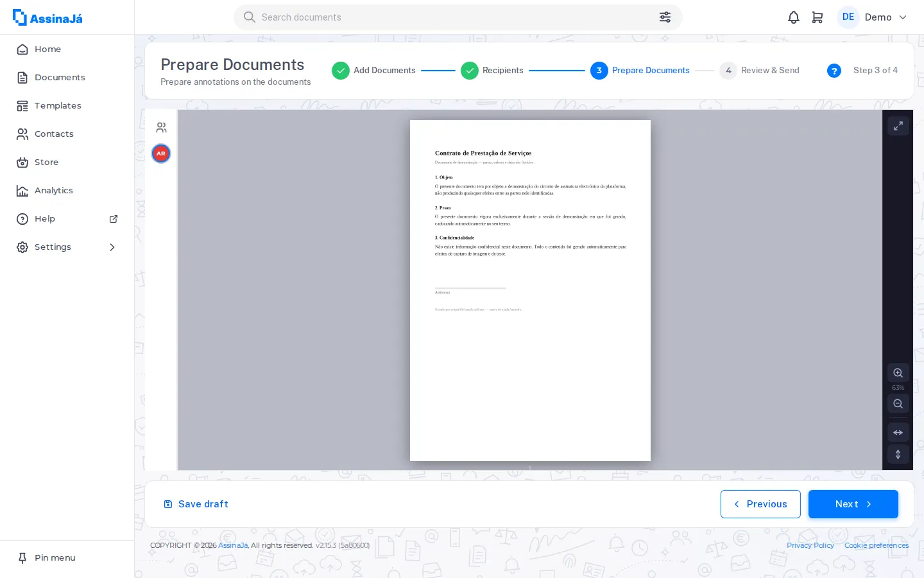The image size is (924, 578).
Task: Open the shopping cart icon
Action: (x=817, y=17)
